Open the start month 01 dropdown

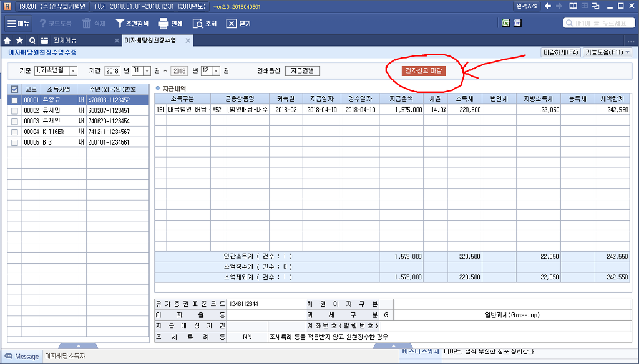coord(147,71)
